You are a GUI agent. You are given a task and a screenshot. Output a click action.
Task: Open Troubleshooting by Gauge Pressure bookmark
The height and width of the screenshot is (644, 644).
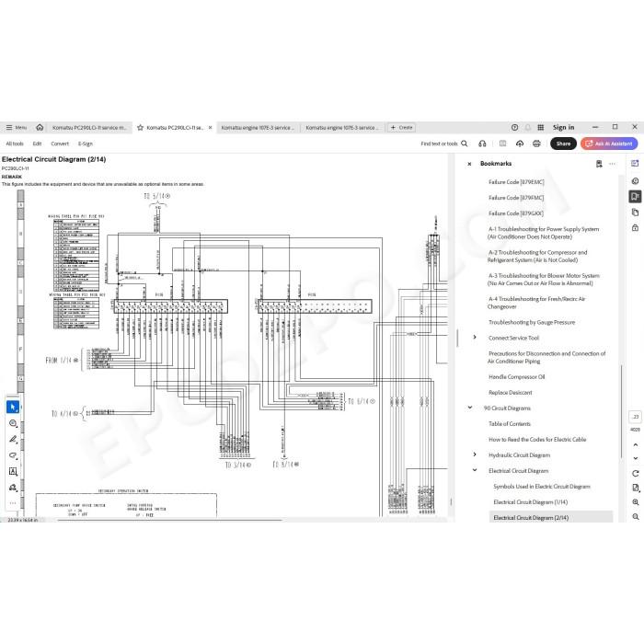click(x=532, y=322)
